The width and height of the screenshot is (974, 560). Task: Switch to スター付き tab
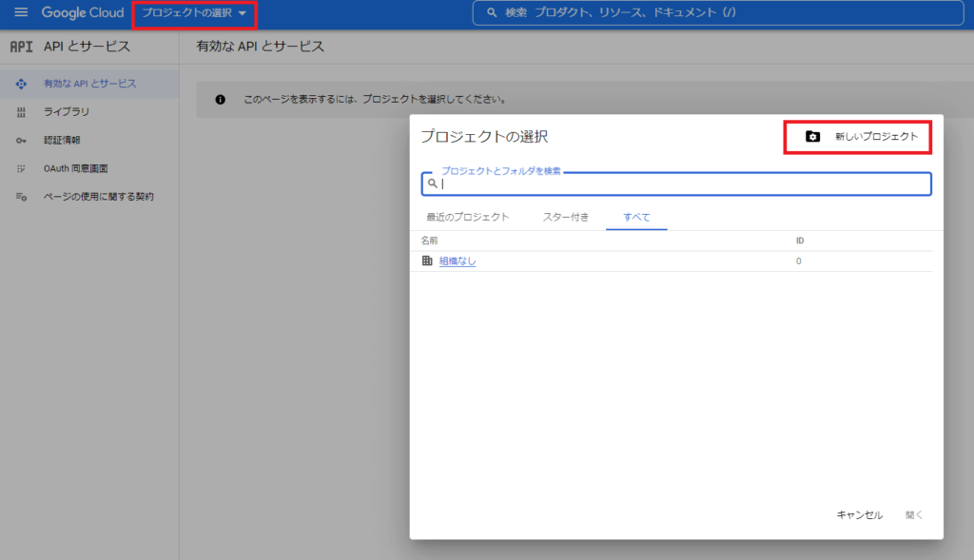click(x=565, y=217)
